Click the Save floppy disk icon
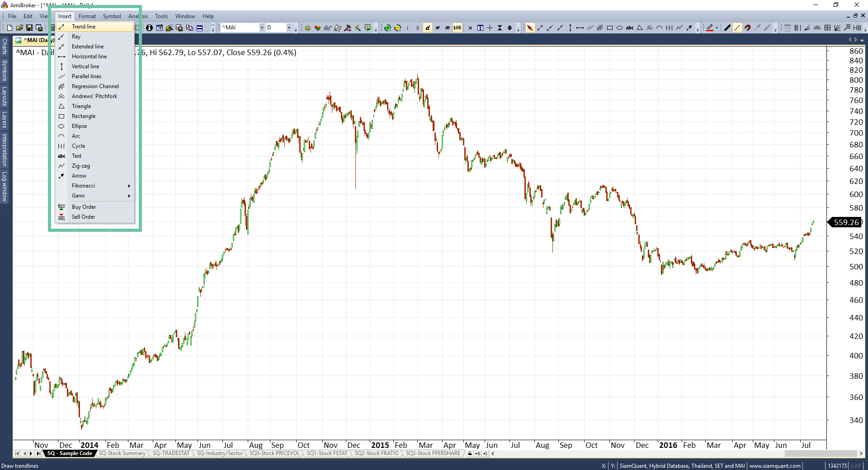The height and width of the screenshot is (470, 868). click(29, 28)
